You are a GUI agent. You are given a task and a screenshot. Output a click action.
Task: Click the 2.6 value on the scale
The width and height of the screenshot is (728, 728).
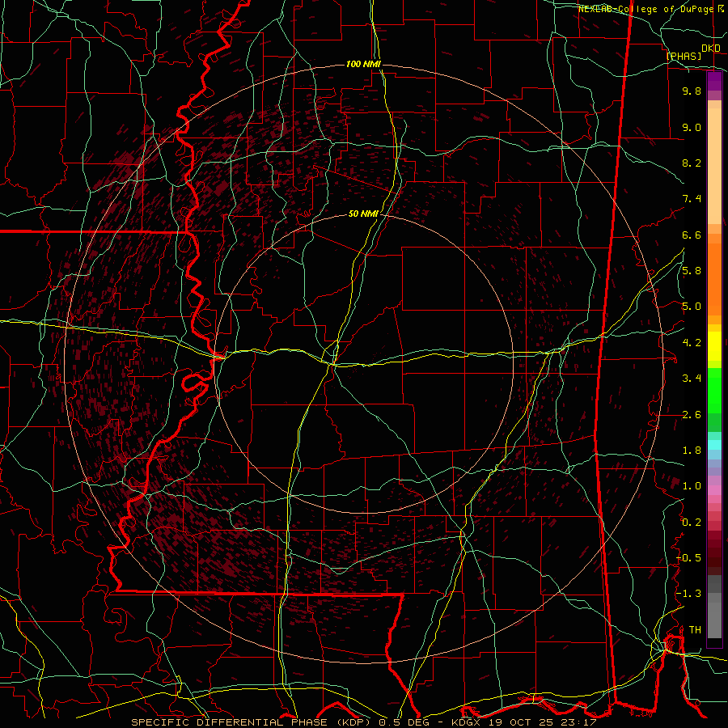[x=692, y=415]
